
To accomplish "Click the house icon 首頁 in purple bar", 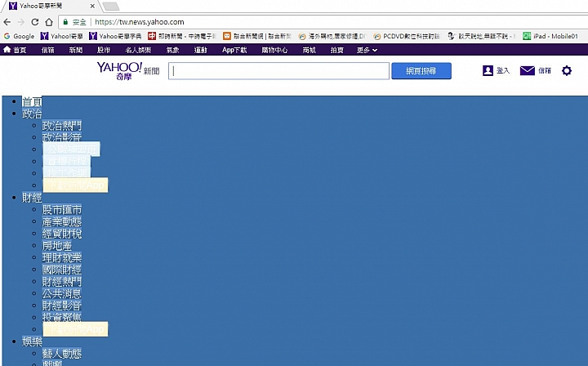I will click(15, 50).
